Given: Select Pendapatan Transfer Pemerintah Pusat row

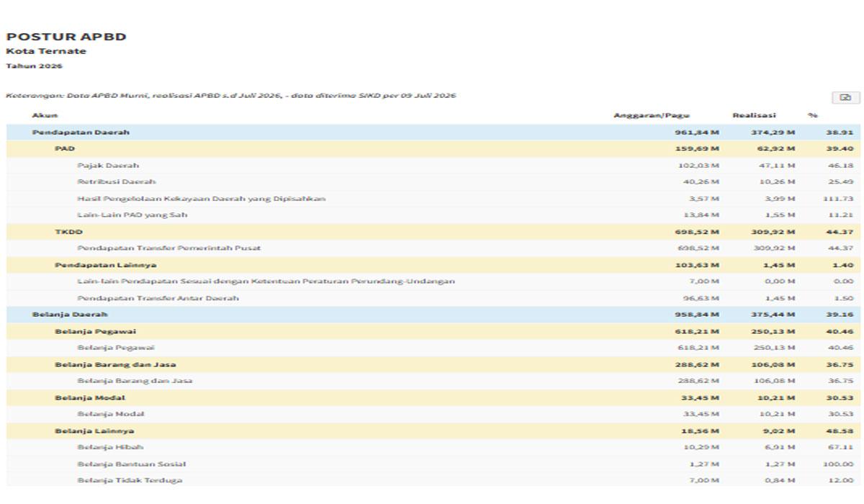Looking at the screenshot, I should click(433, 248).
